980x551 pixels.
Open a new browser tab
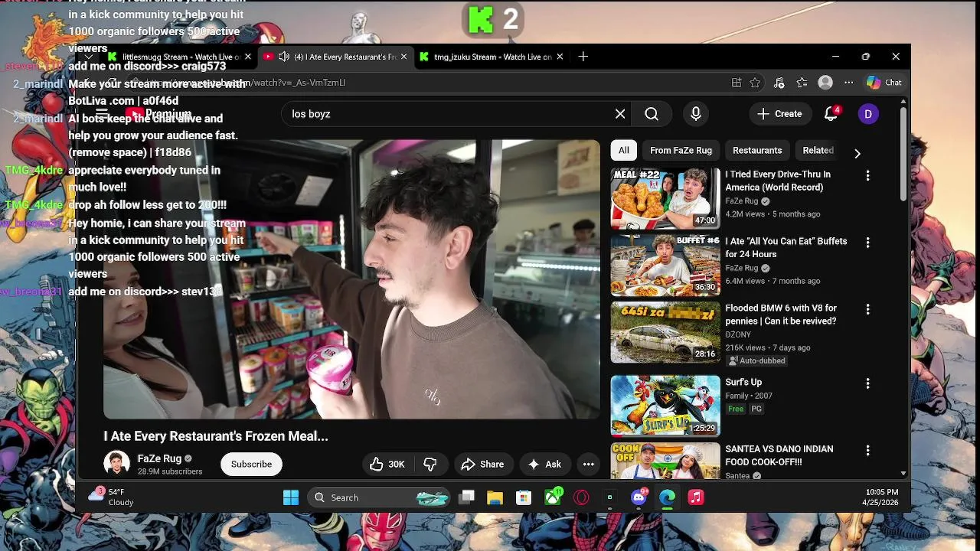coord(583,57)
